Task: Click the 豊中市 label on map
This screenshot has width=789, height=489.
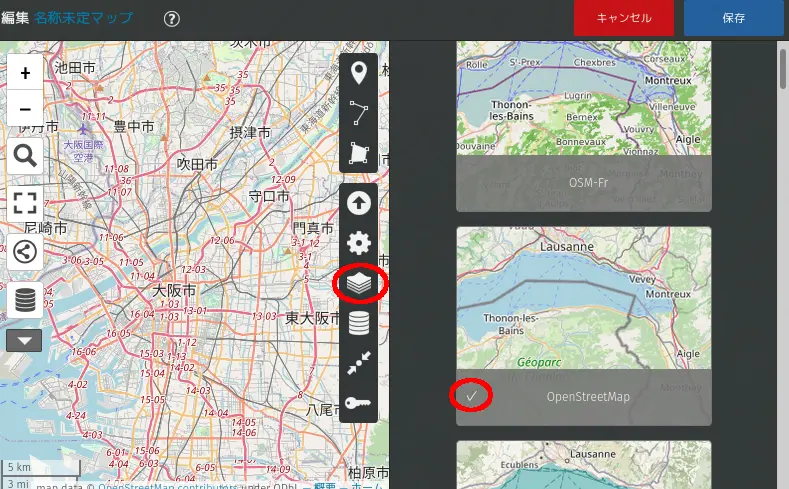Action: [x=134, y=127]
